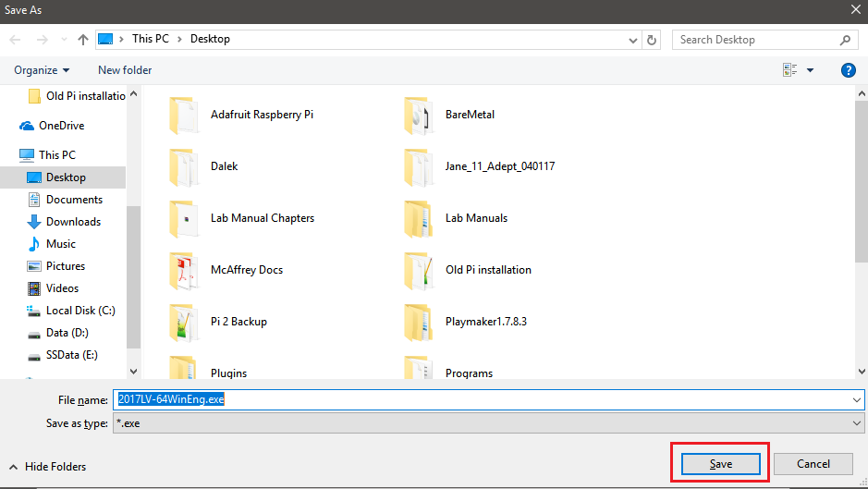Click the Up one level arrow
This screenshot has height=489, width=868.
83,40
